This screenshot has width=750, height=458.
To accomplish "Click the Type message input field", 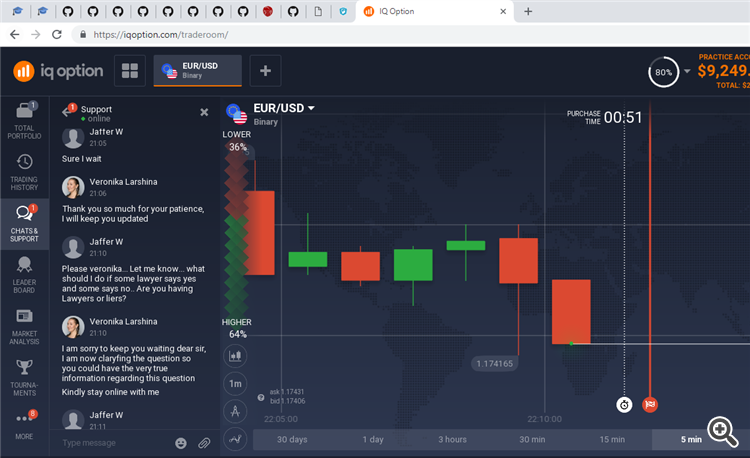I will tap(115, 443).
